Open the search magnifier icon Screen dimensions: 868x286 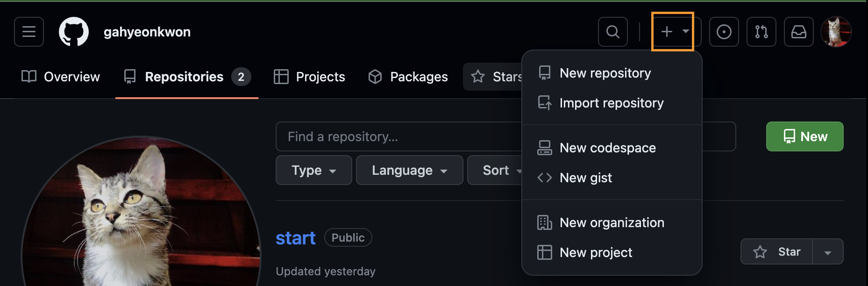612,32
